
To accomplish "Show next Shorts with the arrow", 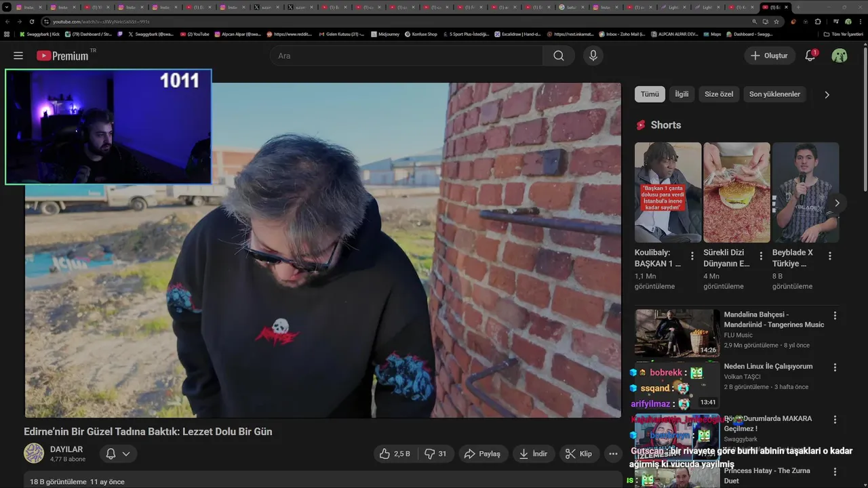I will point(837,203).
